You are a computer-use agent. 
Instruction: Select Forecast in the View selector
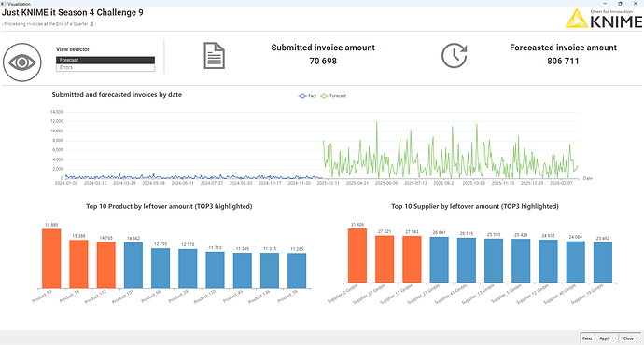pyautogui.click(x=105, y=60)
